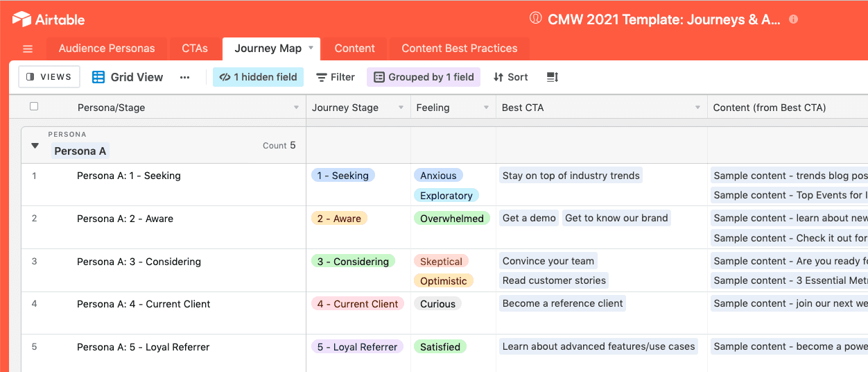The width and height of the screenshot is (868, 372).
Task: Click the Airtable logo icon
Action: pos(21,19)
